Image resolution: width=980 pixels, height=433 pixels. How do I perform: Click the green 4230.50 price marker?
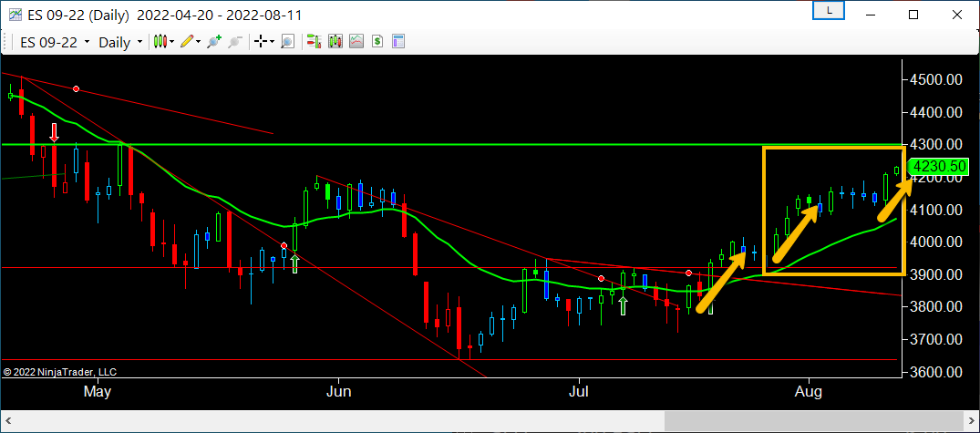(939, 168)
